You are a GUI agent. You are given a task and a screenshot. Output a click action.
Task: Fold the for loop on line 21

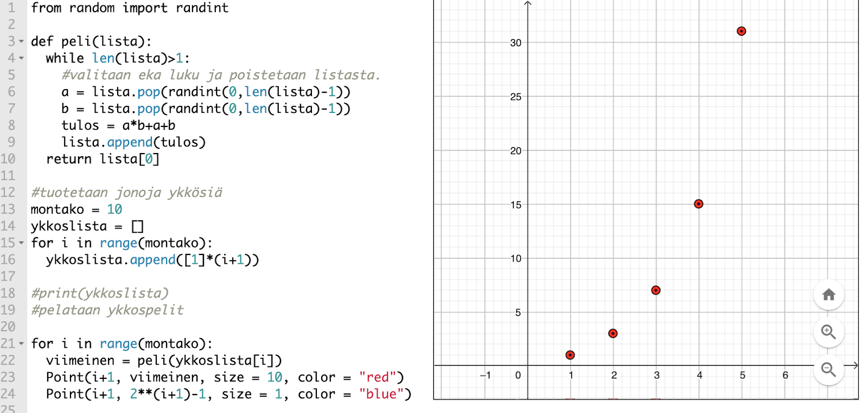point(22,344)
